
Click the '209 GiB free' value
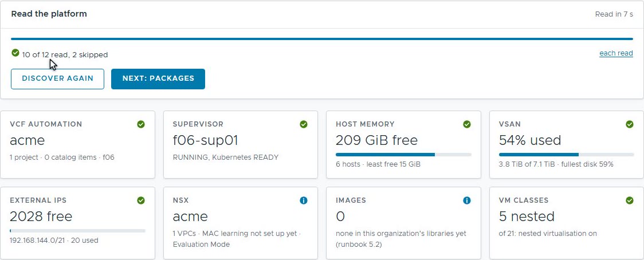click(x=376, y=140)
